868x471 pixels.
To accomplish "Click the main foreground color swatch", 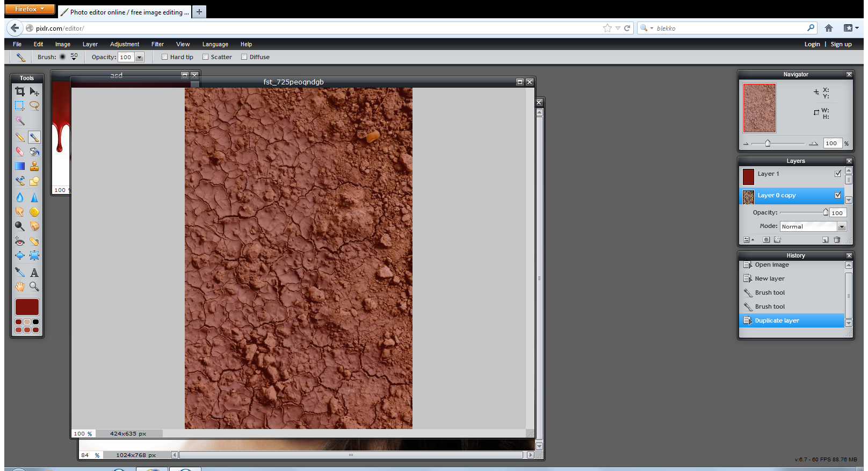I will point(27,307).
